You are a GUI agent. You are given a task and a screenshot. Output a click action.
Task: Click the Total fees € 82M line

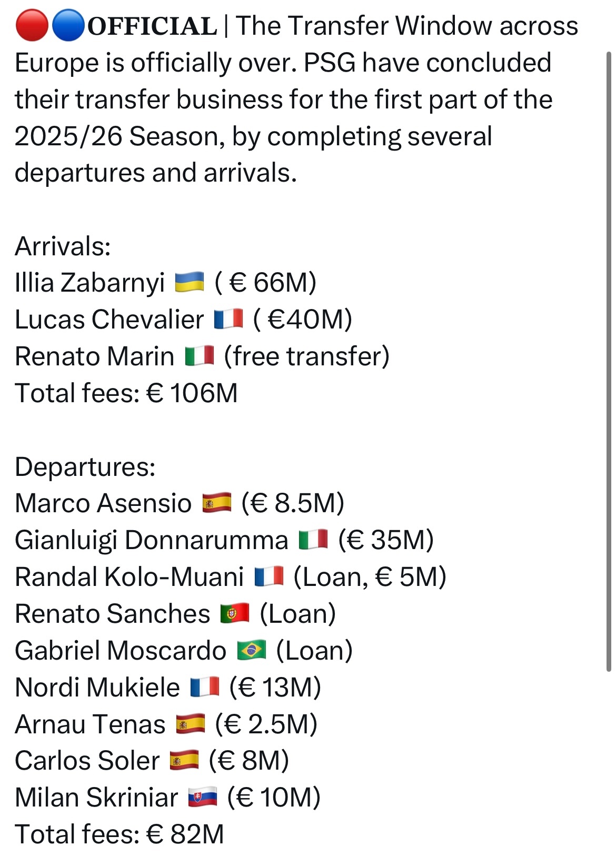pos(120,834)
